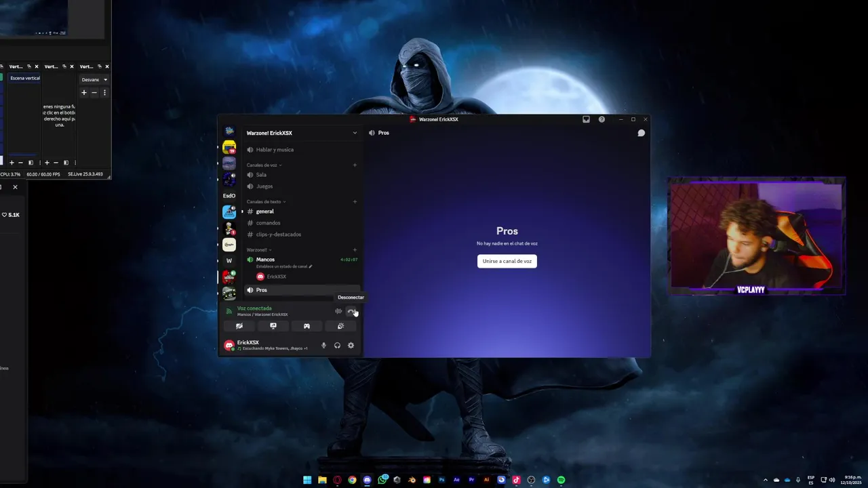
Task: Show hidden system tray icons chevron
Action: pyautogui.click(x=766, y=480)
